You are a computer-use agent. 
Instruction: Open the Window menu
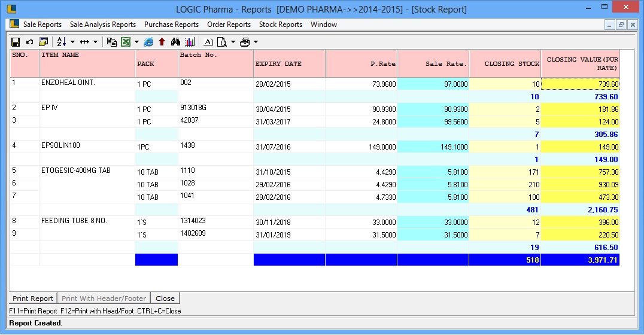point(324,25)
